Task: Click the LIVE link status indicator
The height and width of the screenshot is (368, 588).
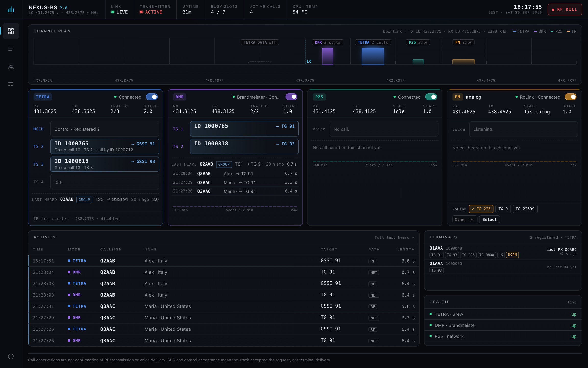Action: point(119,12)
